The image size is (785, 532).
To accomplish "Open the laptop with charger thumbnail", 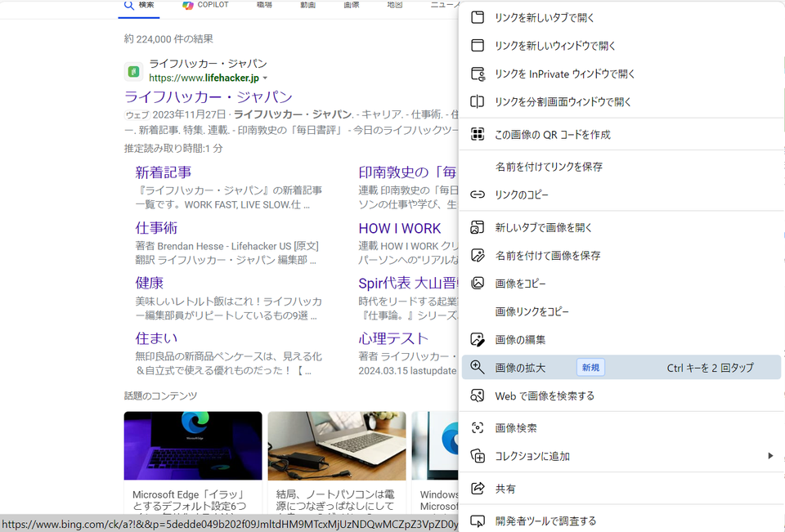I will (337, 445).
